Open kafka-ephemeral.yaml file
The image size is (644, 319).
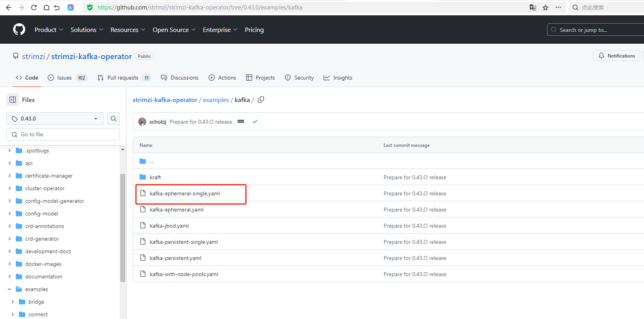[177, 210]
